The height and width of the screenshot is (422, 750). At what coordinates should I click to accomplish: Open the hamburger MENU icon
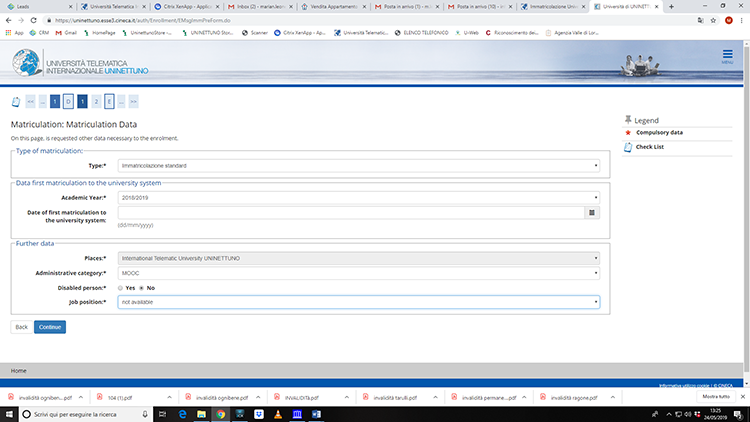click(727, 57)
